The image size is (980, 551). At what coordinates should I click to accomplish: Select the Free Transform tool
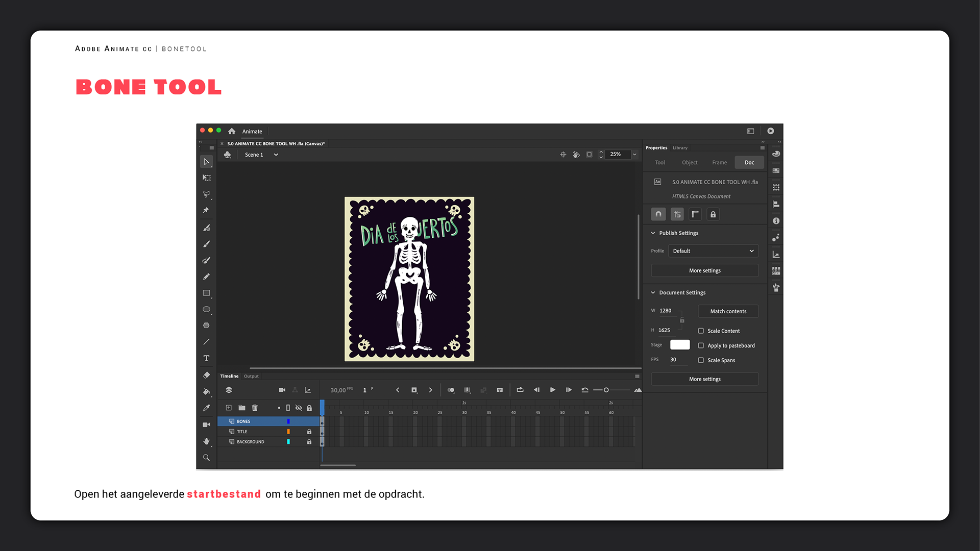click(x=206, y=178)
